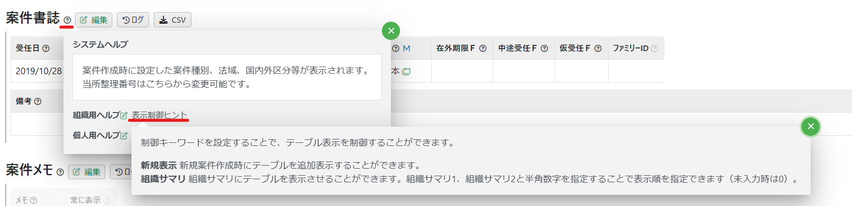Edit 個人用ヘルプ via its pencil icon
Viewport: 868px width, 206px height.
pyautogui.click(x=124, y=136)
